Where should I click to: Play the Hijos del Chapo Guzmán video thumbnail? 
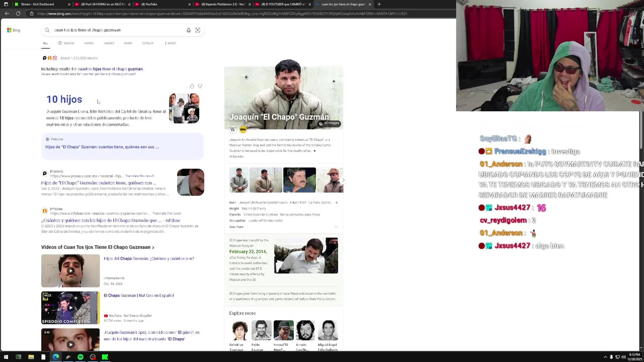[x=70, y=271]
